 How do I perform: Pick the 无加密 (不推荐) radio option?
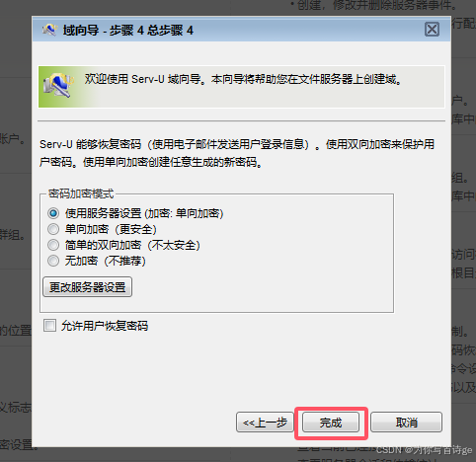click(x=53, y=261)
